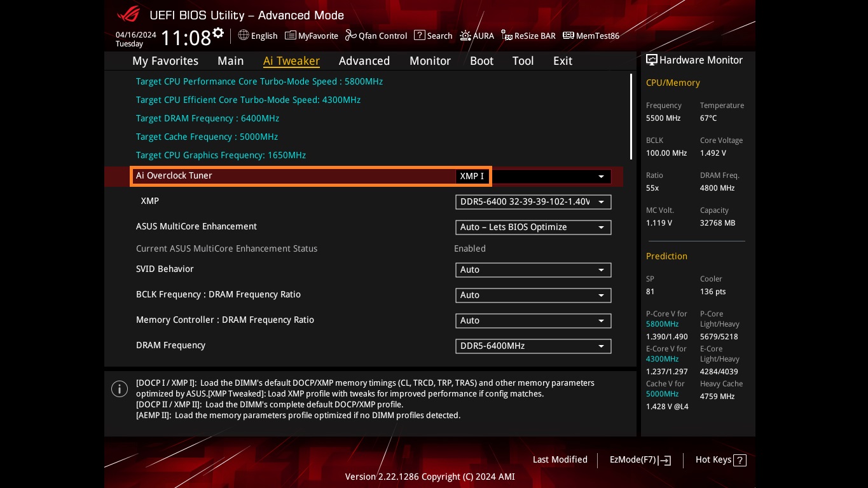This screenshot has height=488, width=868.
Task: Open the Tool tab
Action: coord(523,61)
